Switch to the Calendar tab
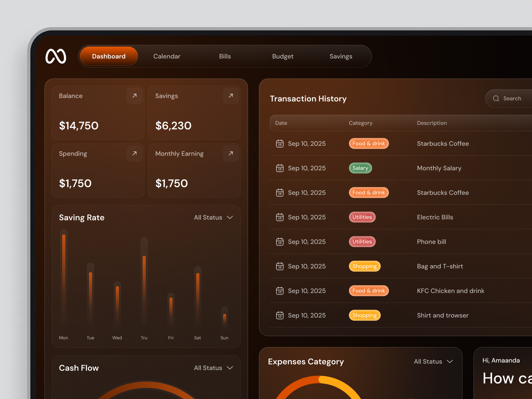The image size is (532, 399). coord(167,56)
